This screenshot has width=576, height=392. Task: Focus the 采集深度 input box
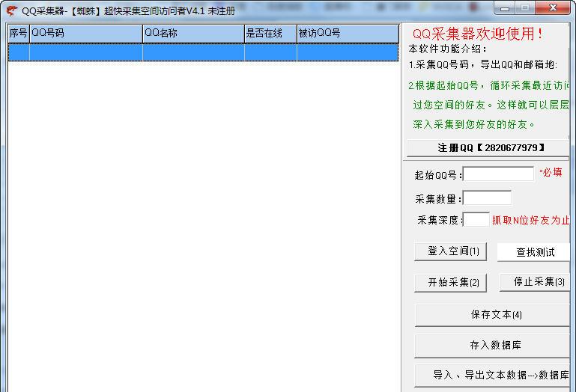(476, 220)
